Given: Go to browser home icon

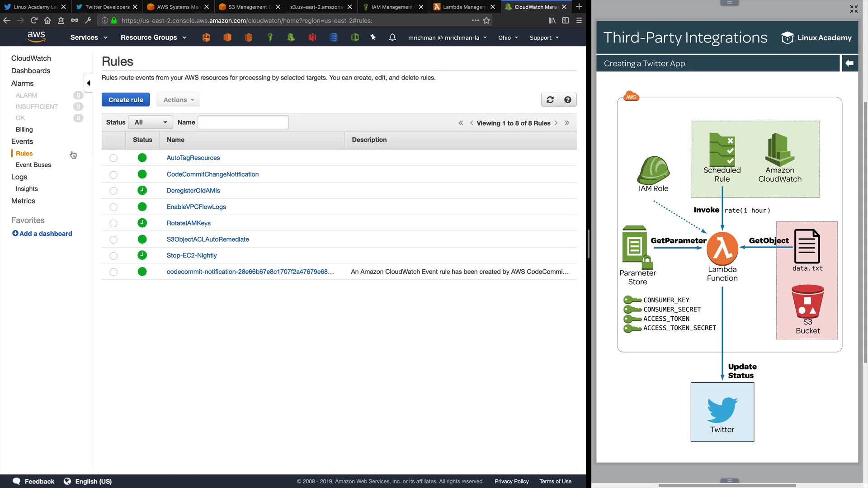Looking at the screenshot, I should [47, 20].
